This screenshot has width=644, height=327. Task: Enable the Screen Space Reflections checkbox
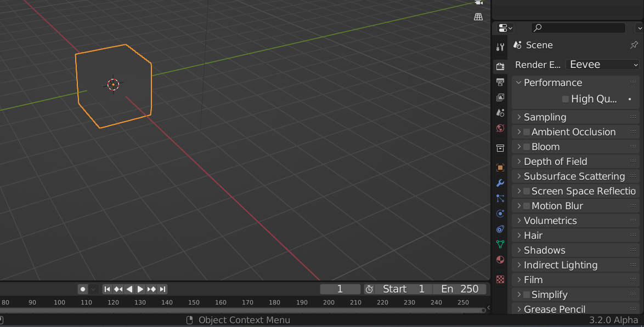pyautogui.click(x=527, y=191)
